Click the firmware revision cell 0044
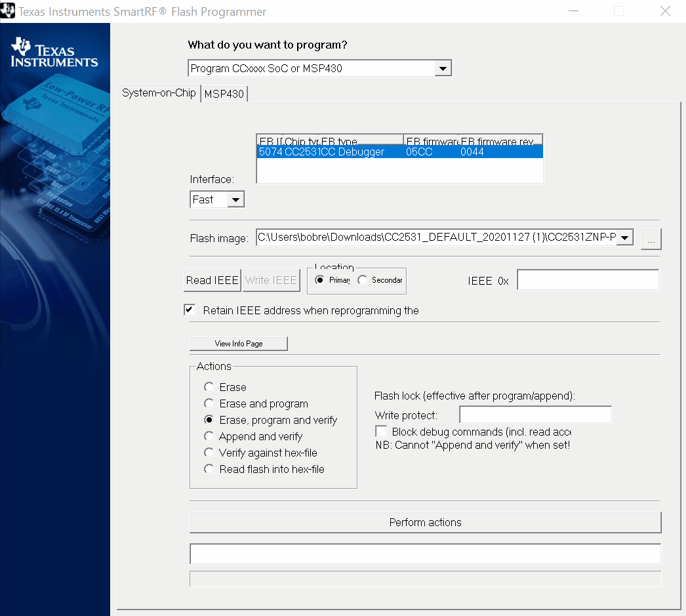This screenshot has height=616, width=686. [x=472, y=152]
